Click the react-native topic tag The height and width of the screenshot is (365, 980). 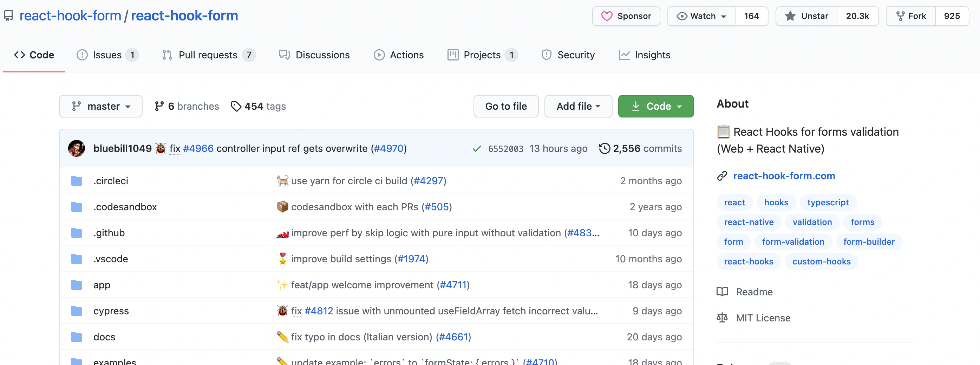point(749,222)
